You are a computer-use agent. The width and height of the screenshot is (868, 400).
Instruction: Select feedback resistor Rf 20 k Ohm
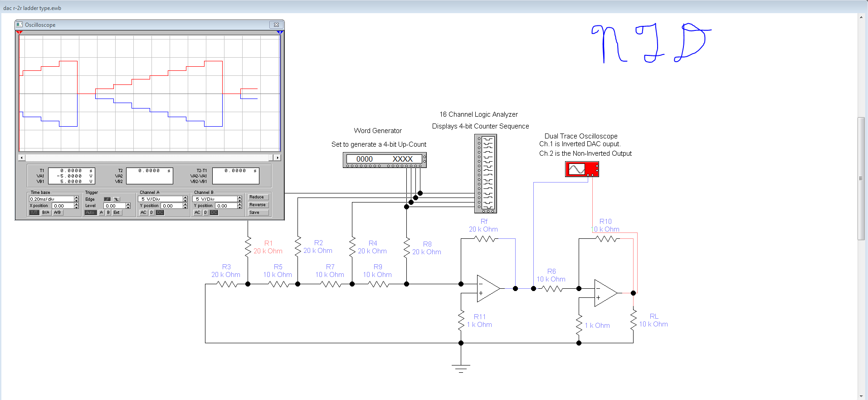tap(485, 238)
